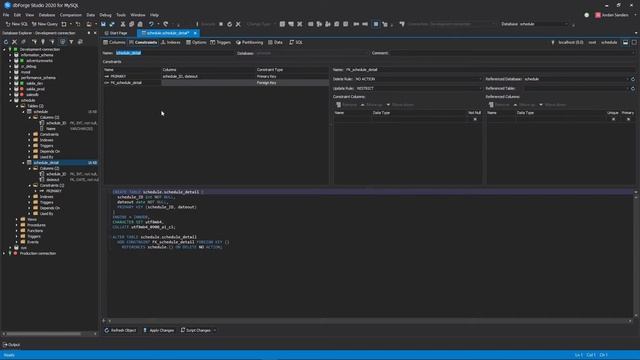Open the Delete Rule dropdown
Screen dimensions: 640x360
(x=480, y=79)
